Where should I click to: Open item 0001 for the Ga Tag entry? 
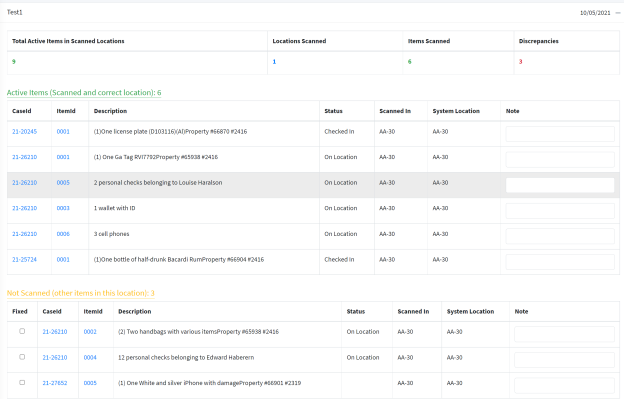63,157
